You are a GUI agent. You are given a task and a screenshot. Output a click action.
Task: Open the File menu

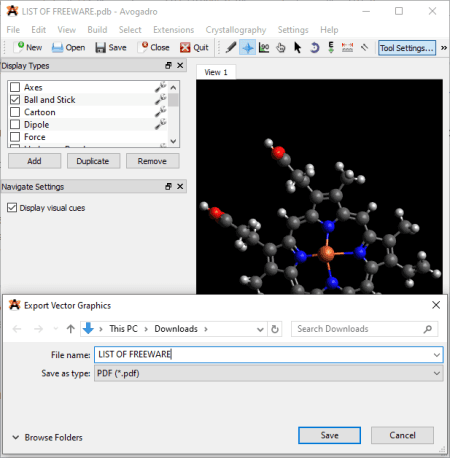click(13, 30)
